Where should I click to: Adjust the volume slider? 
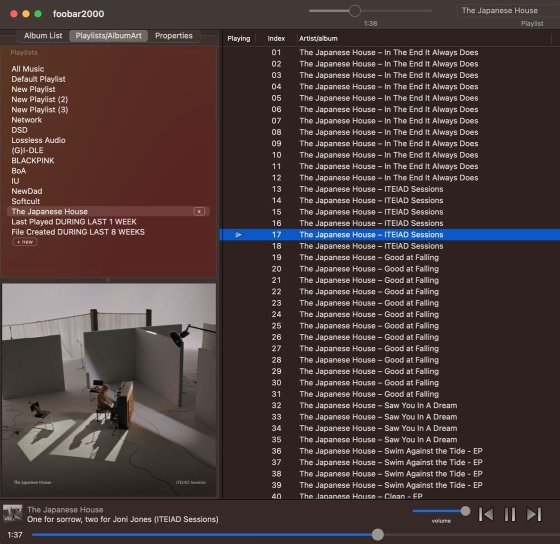(441, 511)
